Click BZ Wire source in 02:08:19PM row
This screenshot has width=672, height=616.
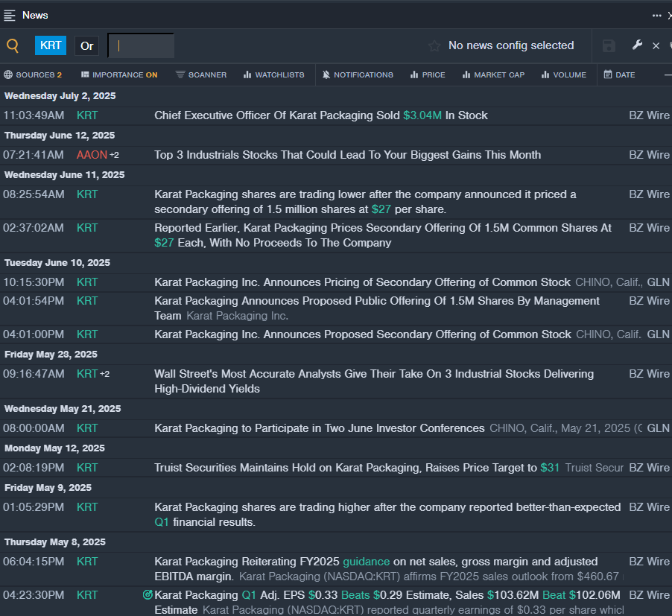[649, 468]
